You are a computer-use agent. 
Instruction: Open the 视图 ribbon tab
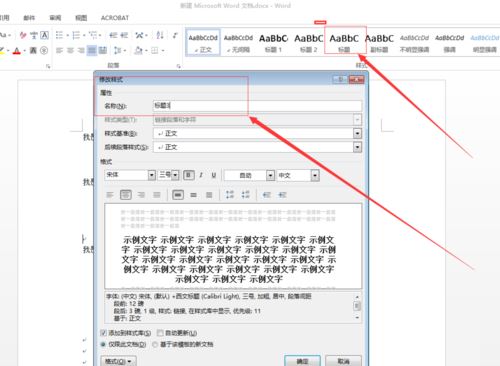(81, 18)
